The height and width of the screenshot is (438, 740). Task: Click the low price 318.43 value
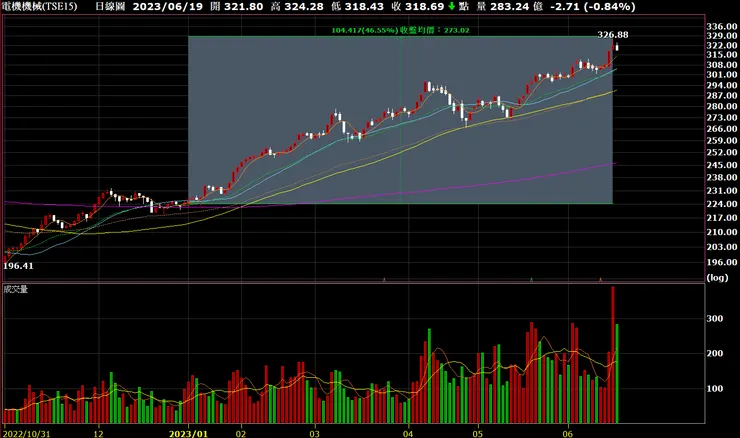tap(364, 7)
